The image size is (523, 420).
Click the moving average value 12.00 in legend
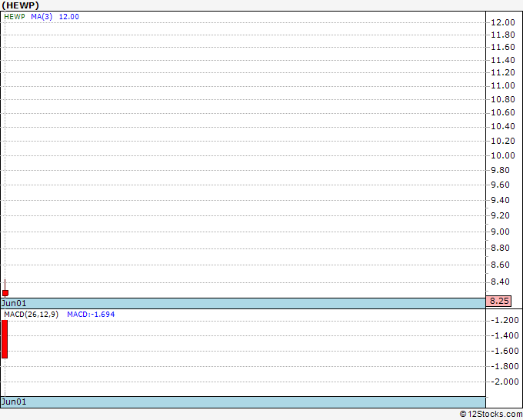pos(68,17)
